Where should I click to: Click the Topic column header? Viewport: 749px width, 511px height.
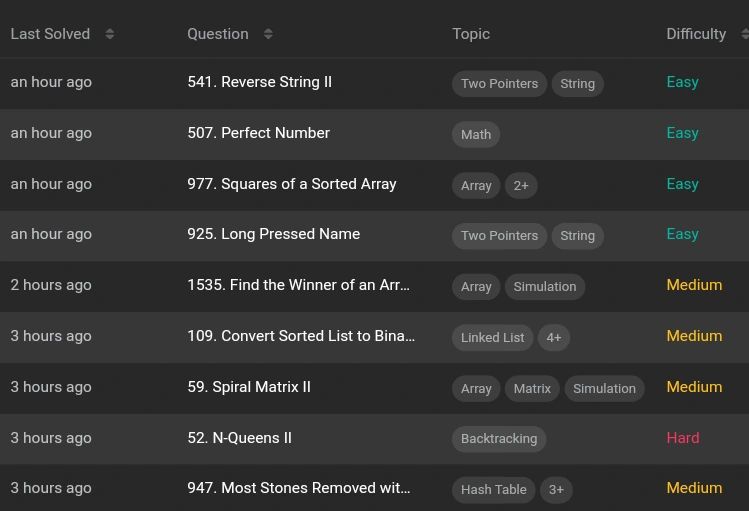[471, 34]
